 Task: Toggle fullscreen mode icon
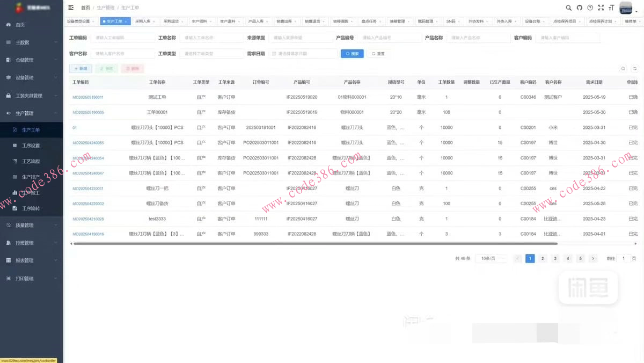tap(601, 8)
